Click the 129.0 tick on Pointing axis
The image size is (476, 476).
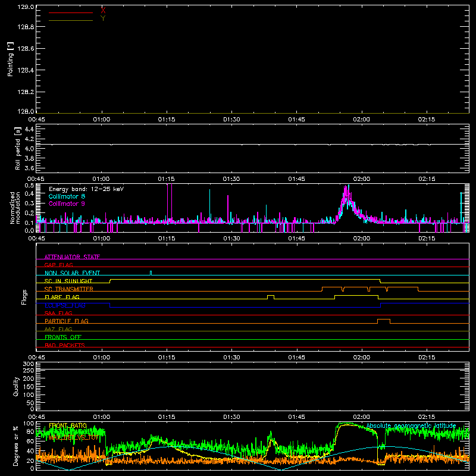(x=26, y=7)
